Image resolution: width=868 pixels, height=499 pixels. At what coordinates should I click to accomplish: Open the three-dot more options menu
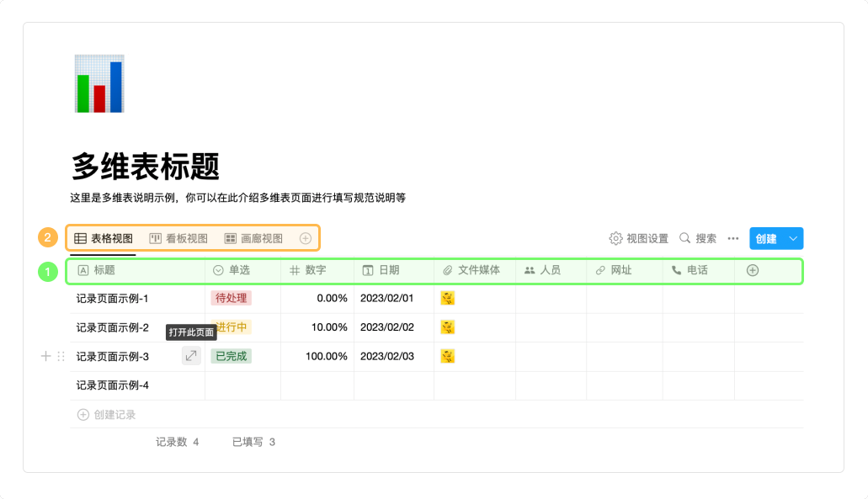tap(733, 238)
